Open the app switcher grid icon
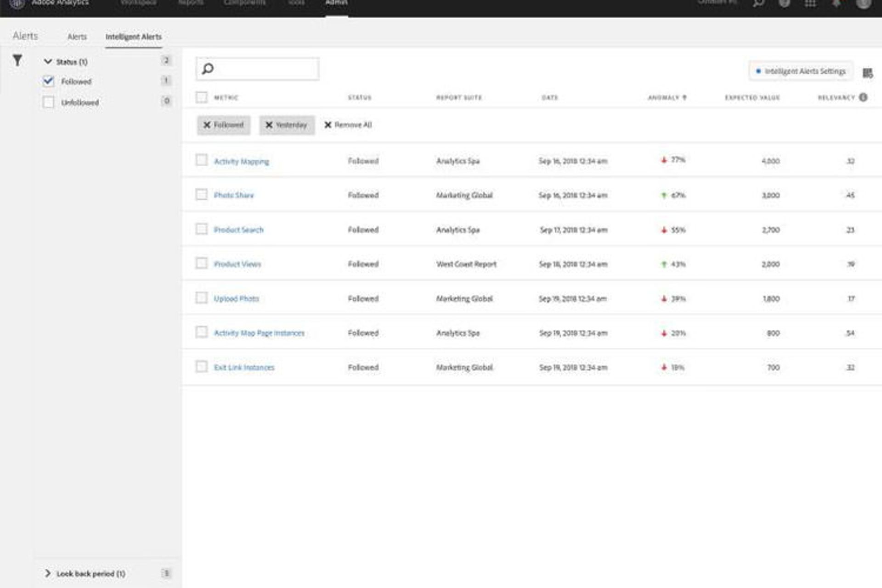The height and width of the screenshot is (588, 882). pyautogui.click(x=811, y=4)
